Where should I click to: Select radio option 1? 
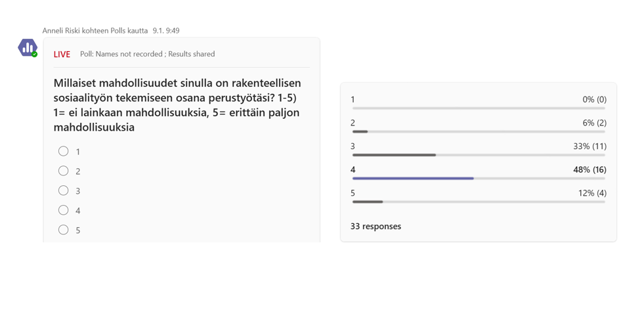tap(63, 151)
